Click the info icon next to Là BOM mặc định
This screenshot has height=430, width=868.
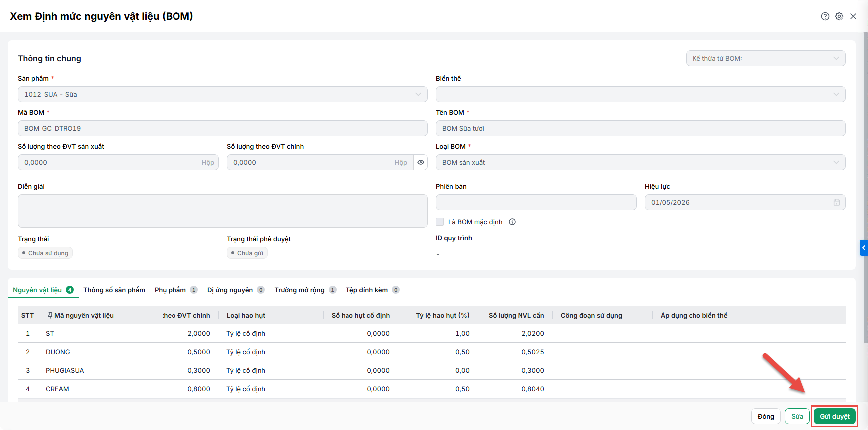pos(512,222)
